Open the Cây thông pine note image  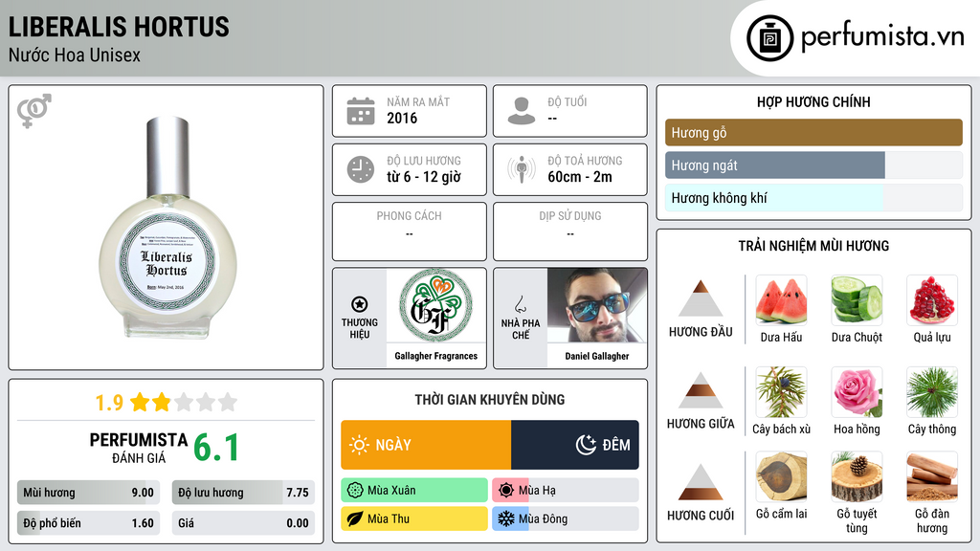[x=932, y=392]
